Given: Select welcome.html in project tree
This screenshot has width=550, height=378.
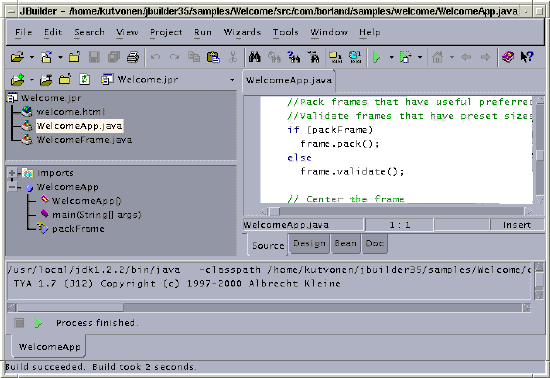Looking at the screenshot, I should point(71,112).
